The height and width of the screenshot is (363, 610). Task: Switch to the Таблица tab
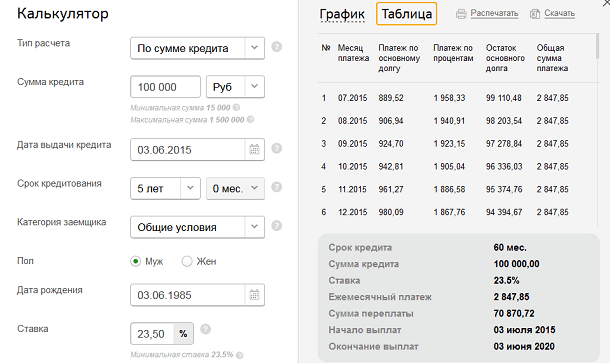pos(407,14)
